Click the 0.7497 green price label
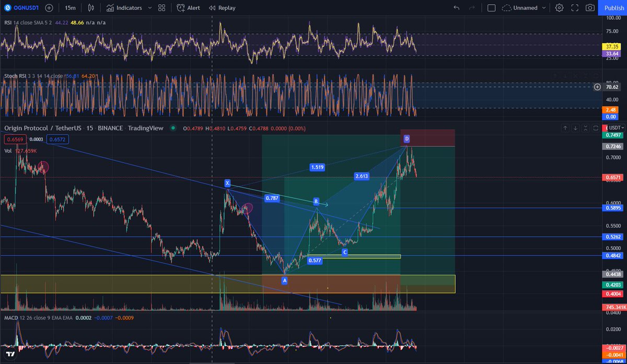The image size is (627, 364). pyautogui.click(x=613, y=135)
